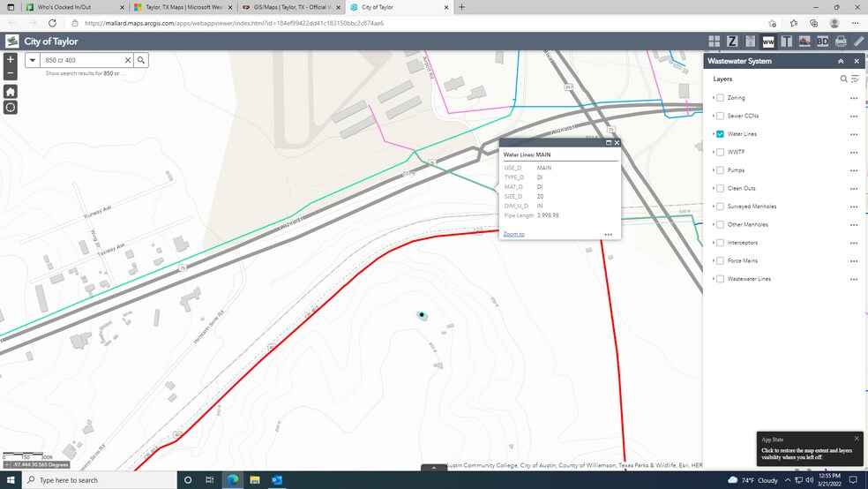Open the Z zoning widget in toolbar

732,41
